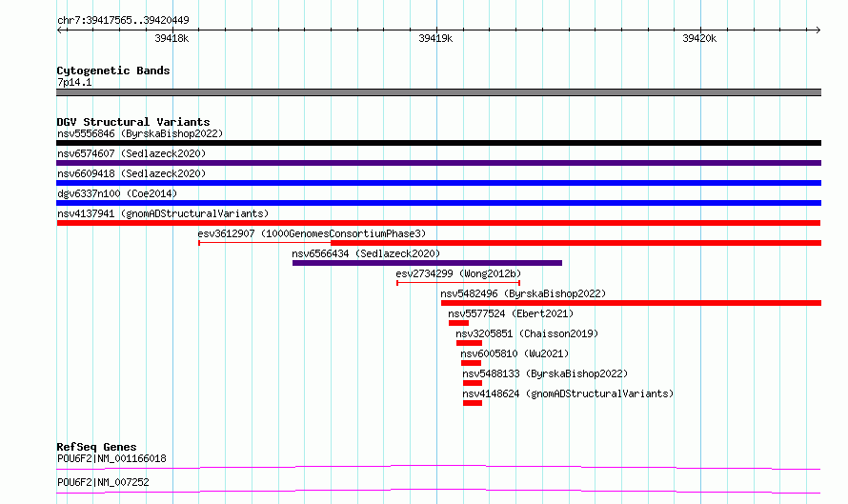Click the 39419k ruler position label

click(x=435, y=38)
